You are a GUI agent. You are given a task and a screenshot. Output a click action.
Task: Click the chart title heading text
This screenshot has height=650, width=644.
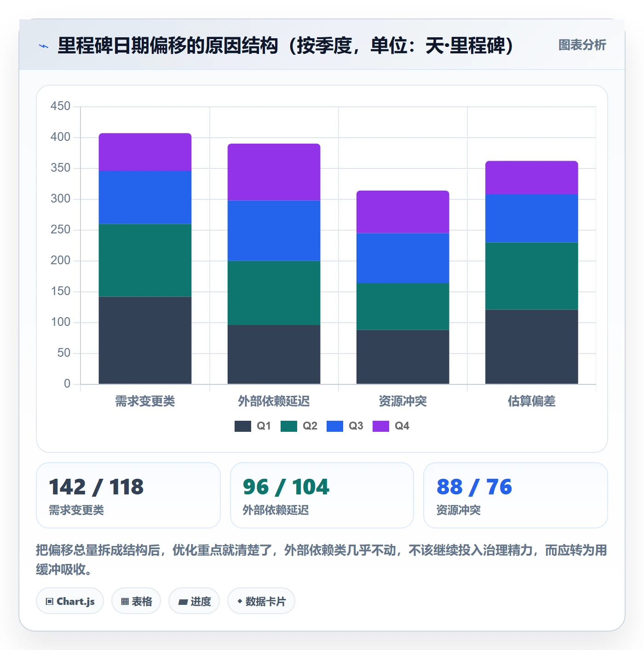[x=285, y=46]
